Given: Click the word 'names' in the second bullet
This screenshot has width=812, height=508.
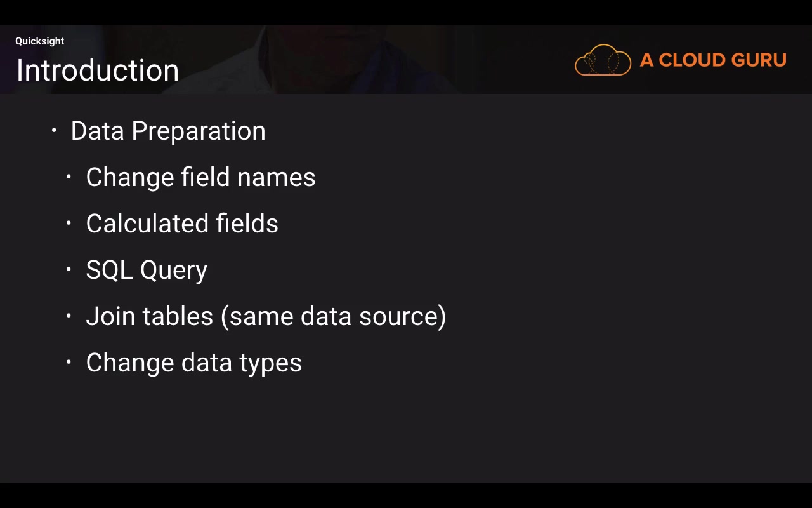Looking at the screenshot, I should point(276,178).
